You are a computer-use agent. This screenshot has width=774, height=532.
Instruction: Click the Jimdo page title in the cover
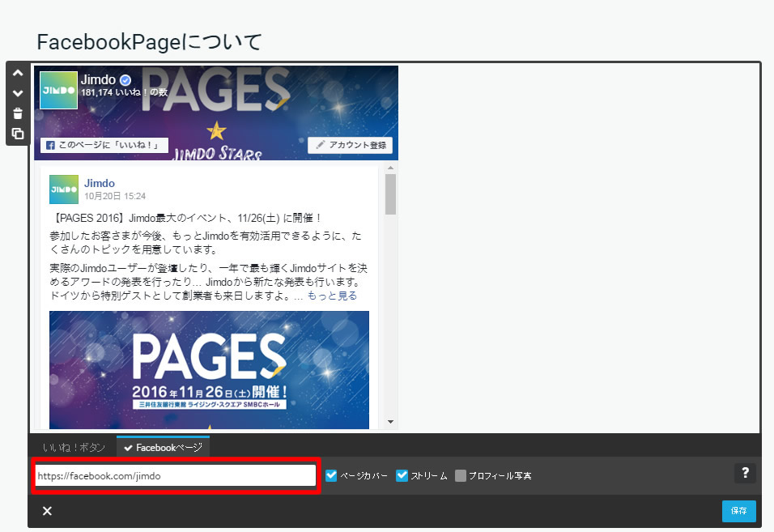(98, 80)
